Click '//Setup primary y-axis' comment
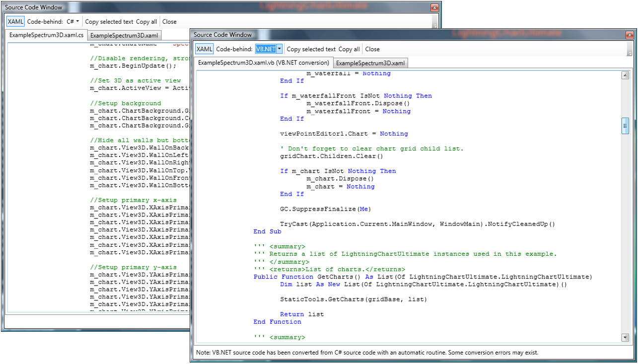Screen dimensions: 638x364 [x=133, y=267]
